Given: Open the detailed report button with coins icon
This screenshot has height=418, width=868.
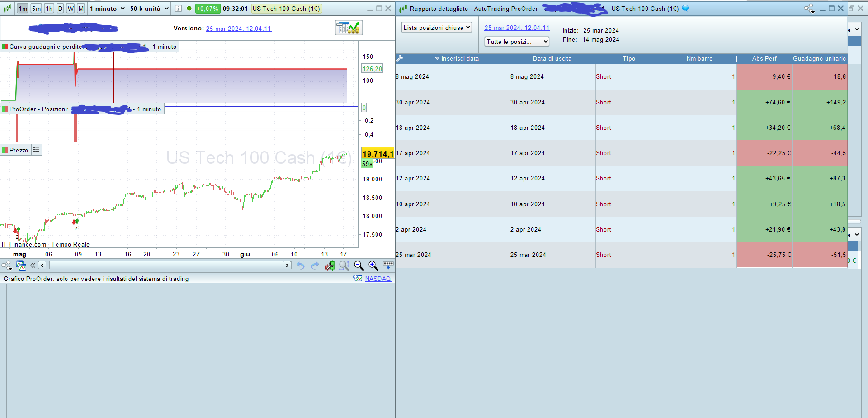Looking at the screenshot, I should pyautogui.click(x=349, y=28).
